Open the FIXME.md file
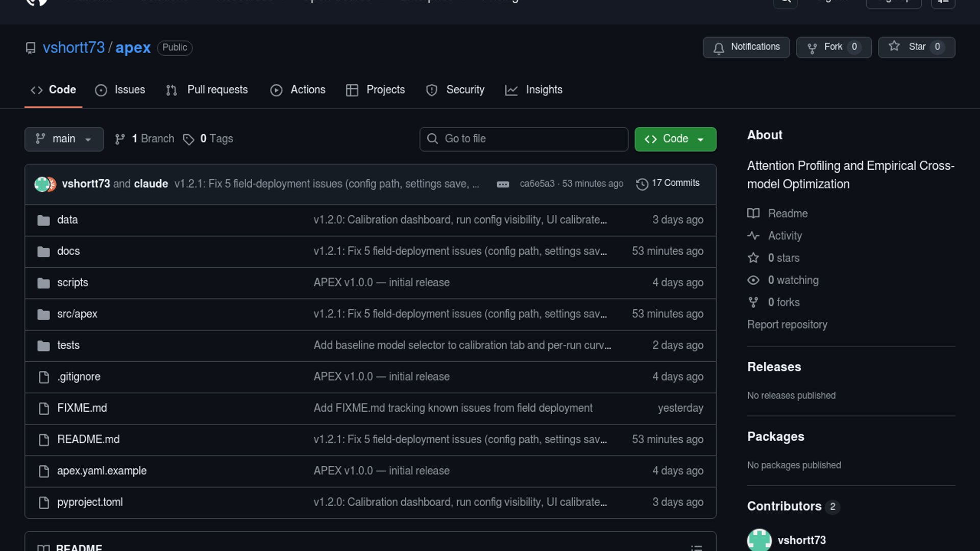 pyautogui.click(x=82, y=408)
